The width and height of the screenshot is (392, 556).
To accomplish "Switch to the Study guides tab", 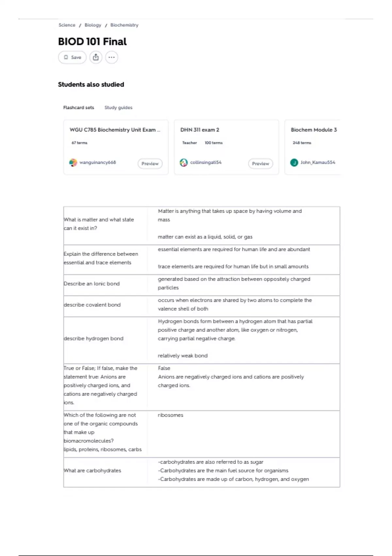I will click(118, 107).
